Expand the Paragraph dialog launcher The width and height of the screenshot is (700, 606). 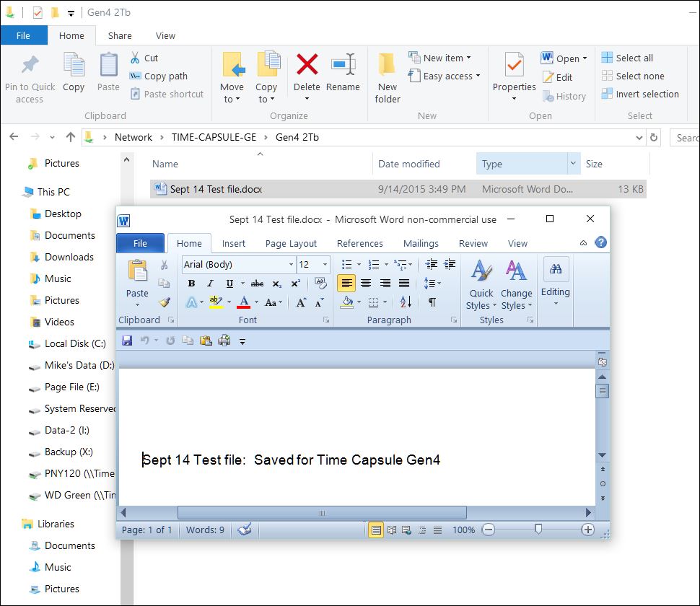(x=454, y=320)
